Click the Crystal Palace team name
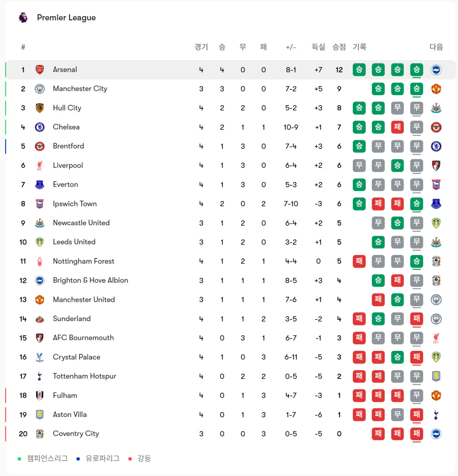The height and width of the screenshot is (476, 458). pyautogui.click(x=77, y=357)
